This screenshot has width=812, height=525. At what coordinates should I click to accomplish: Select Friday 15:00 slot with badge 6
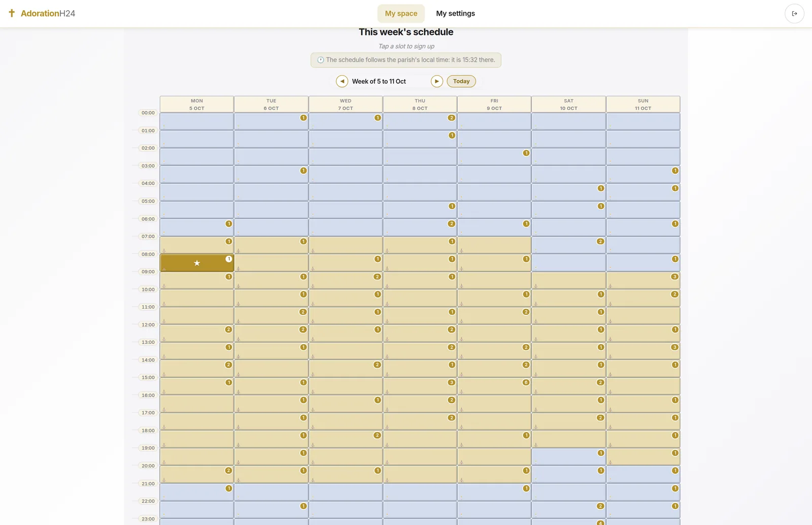pos(494,386)
